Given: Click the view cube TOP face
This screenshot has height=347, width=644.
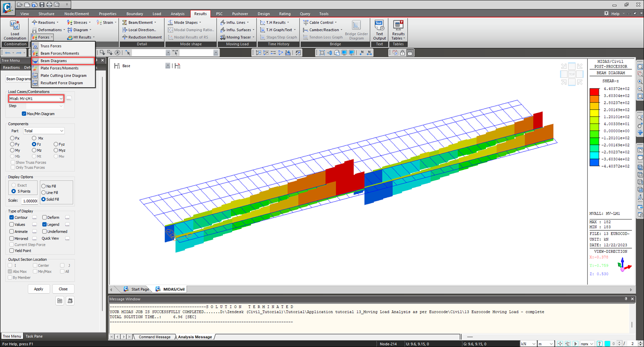Looking at the screenshot, I should pos(571,74).
